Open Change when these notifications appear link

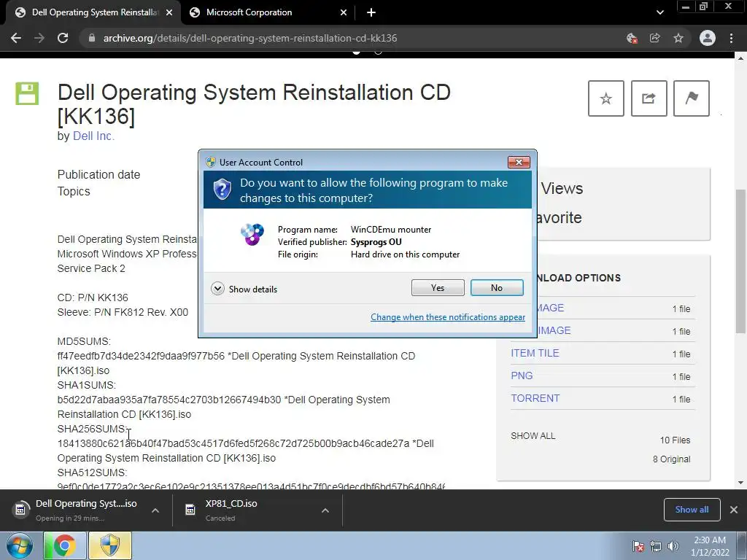pos(448,317)
